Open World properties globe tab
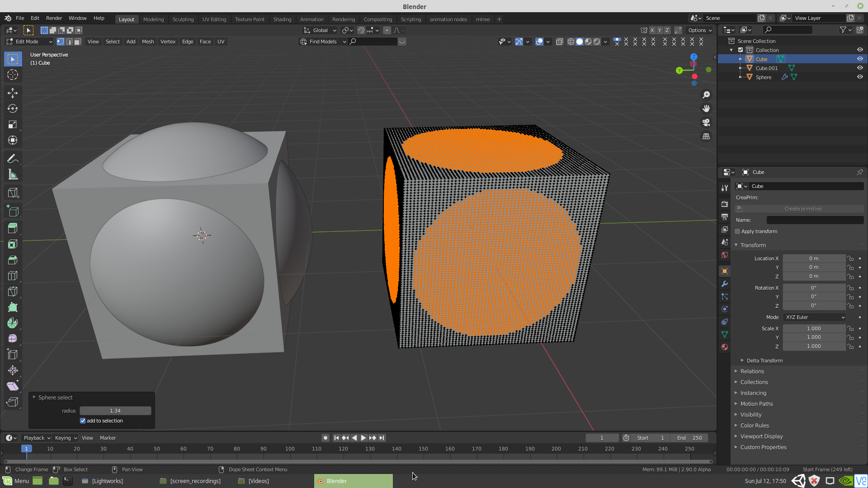 (724, 255)
